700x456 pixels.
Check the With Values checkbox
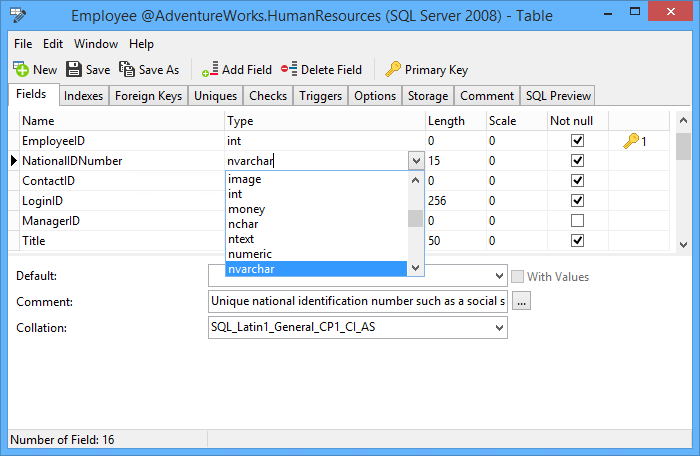(x=517, y=276)
